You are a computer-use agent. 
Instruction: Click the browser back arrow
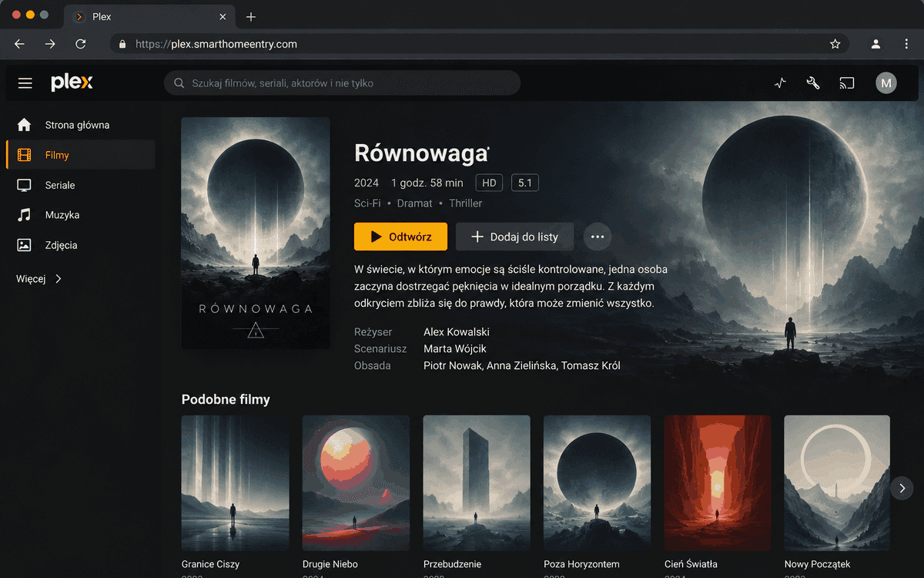[x=20, y=44]
